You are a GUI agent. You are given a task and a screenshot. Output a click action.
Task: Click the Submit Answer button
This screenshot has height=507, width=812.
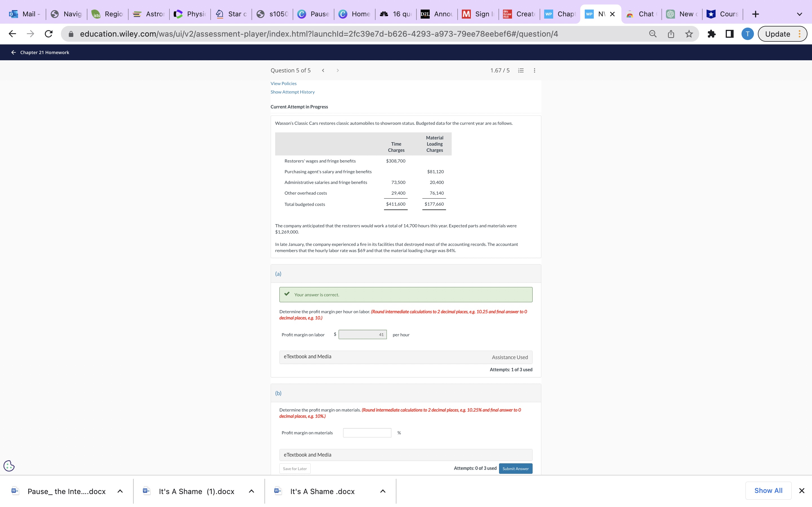pos(515,468)
